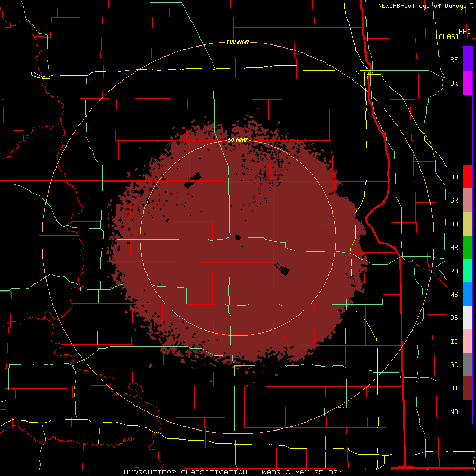Screen dimensions: 476x476
Task: Click the BI brown legend swatch
Action: (x=467, y=388)
